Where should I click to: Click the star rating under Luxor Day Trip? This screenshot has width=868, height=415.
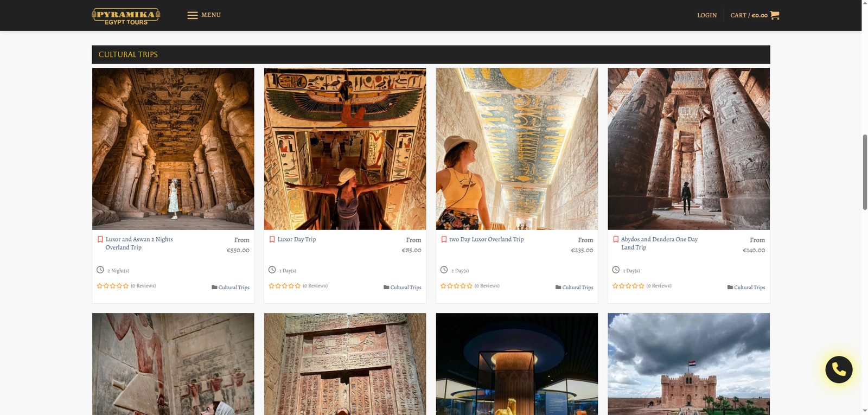(x=284, y=286)
